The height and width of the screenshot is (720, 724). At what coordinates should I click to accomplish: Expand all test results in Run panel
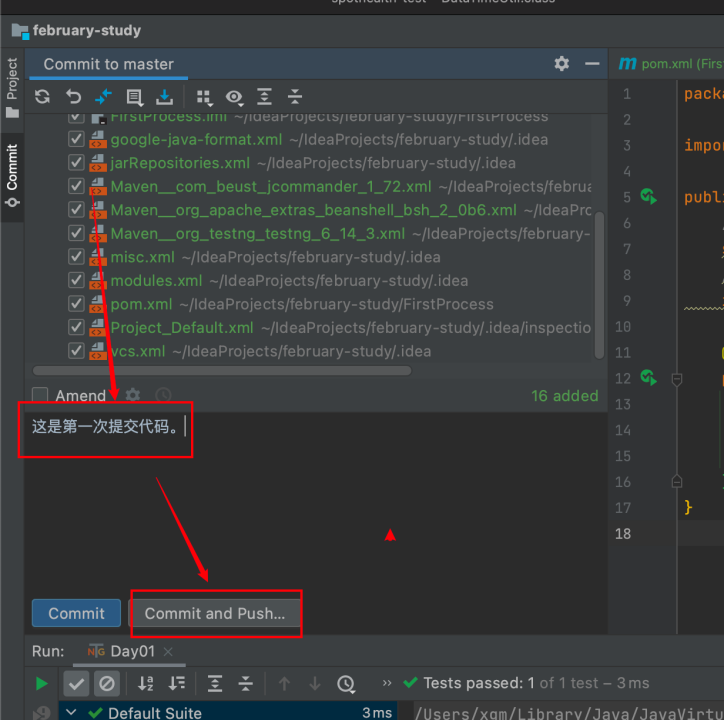(215, 684)
